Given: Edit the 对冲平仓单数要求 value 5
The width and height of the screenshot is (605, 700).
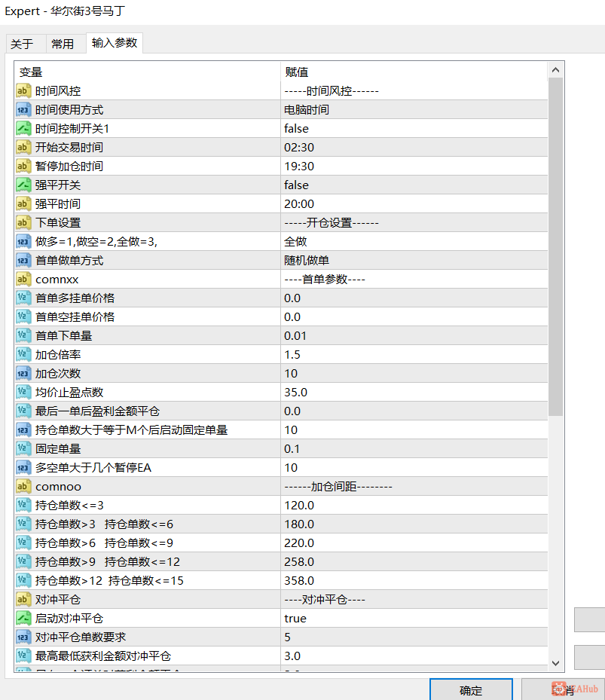Looking at the screenshot, I should pos(414,637).
